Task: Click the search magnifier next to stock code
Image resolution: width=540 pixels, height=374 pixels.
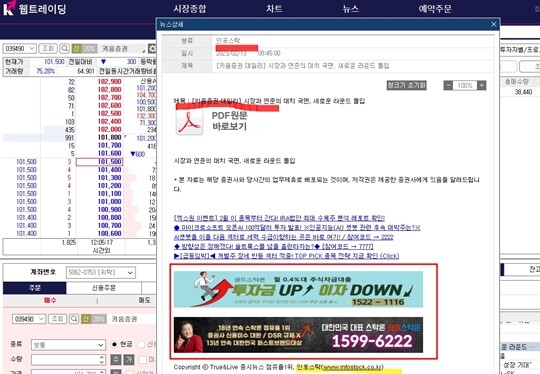Action: (64, 49)
